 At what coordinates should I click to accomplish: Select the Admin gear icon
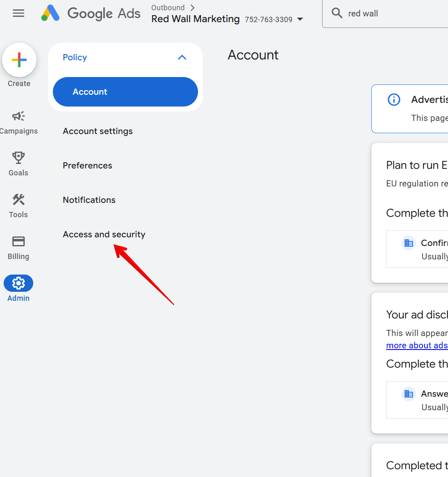(18, 283)
